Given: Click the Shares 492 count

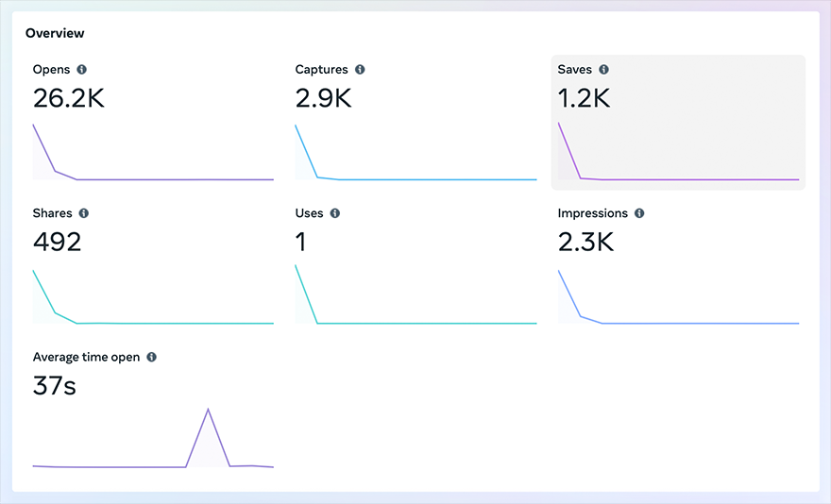Looking at the screenshot, I should click(x=57, y=243).
